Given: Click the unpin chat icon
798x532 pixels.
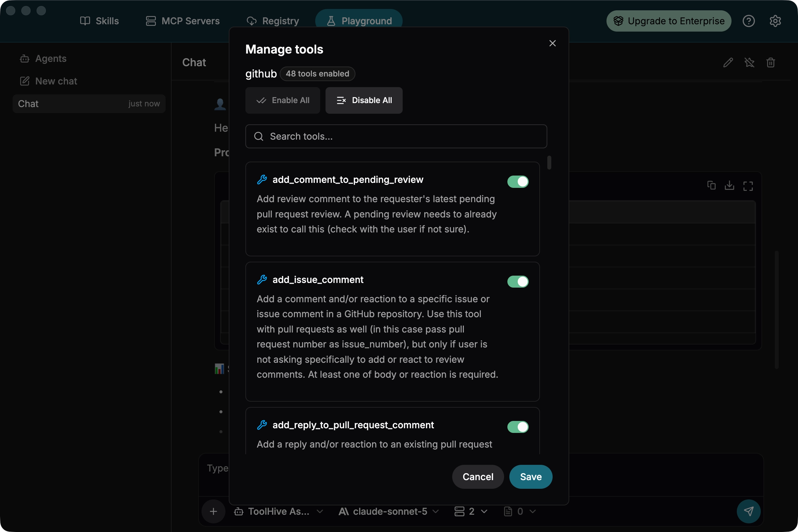Looking at the screenshot, I should click(x=749, y=63).
